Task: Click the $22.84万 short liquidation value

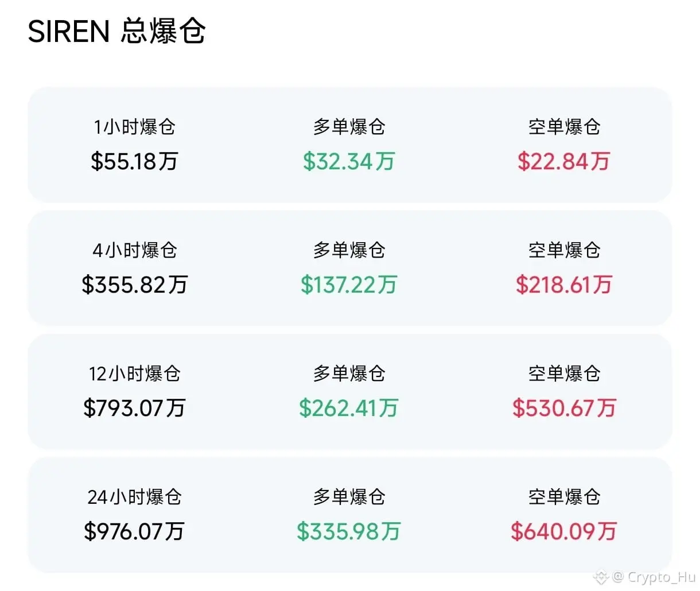Action: click(563, 161)
